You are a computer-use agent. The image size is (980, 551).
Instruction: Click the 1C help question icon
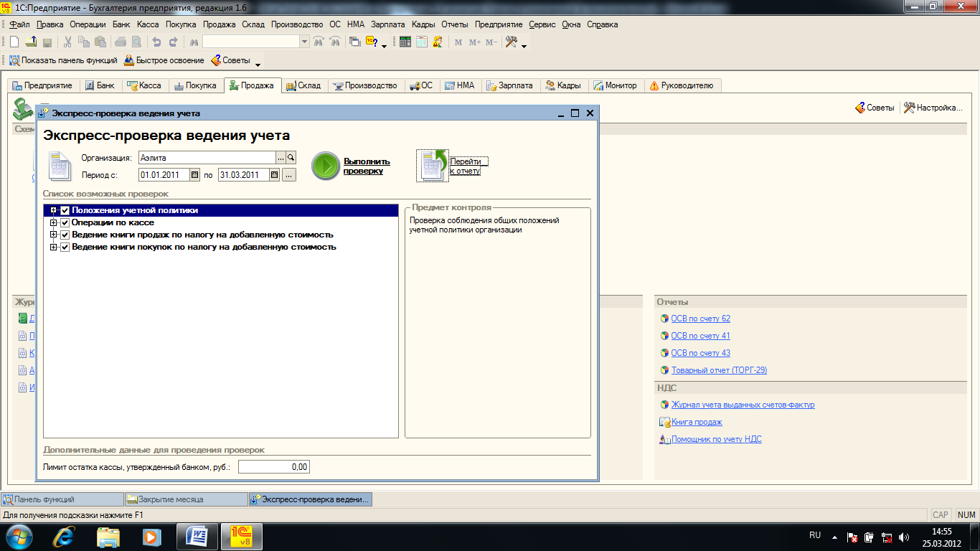coord(372,42)
